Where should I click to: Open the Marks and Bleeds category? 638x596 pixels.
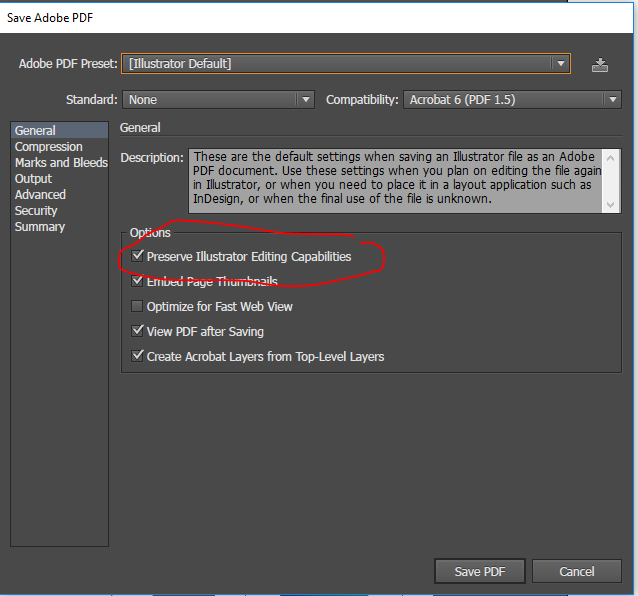coord(59,162)
